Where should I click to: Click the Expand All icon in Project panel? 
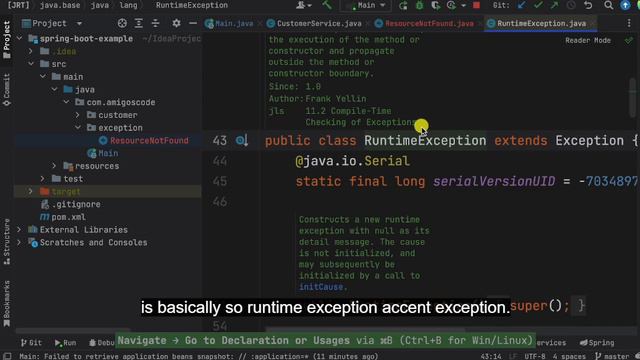[139, 23]
